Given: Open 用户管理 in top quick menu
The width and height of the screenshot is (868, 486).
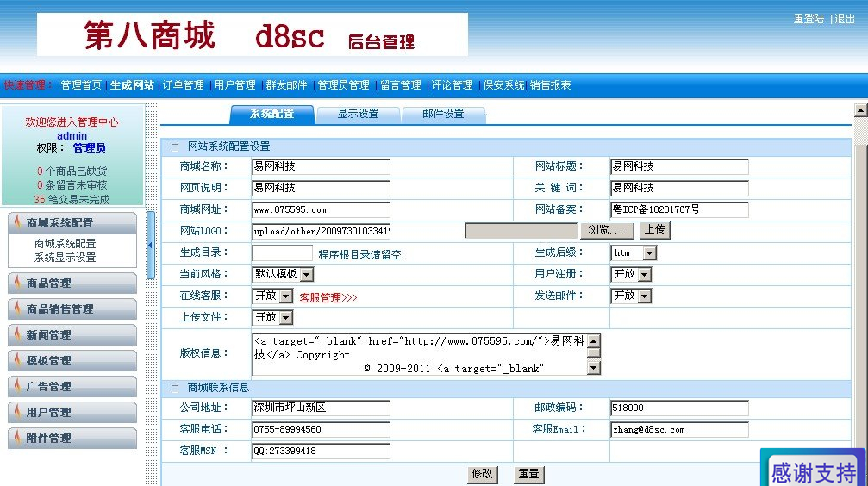Looking at the screenshot, I should [234, 85].
